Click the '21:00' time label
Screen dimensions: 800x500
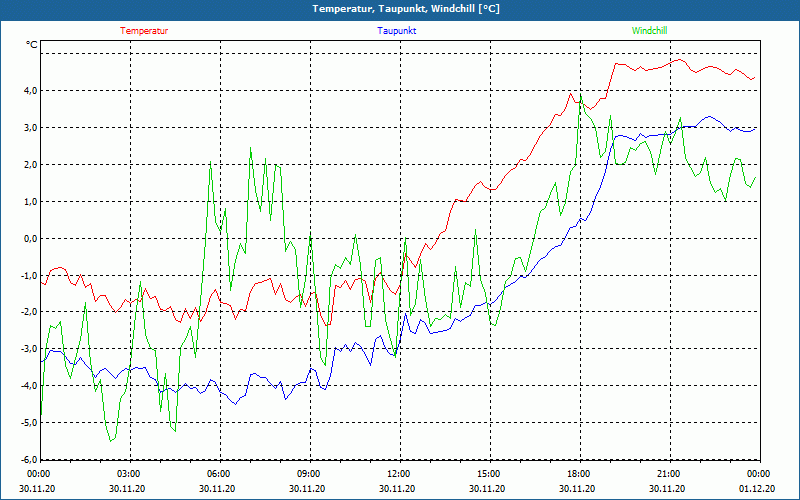click(x=667, y=474)
